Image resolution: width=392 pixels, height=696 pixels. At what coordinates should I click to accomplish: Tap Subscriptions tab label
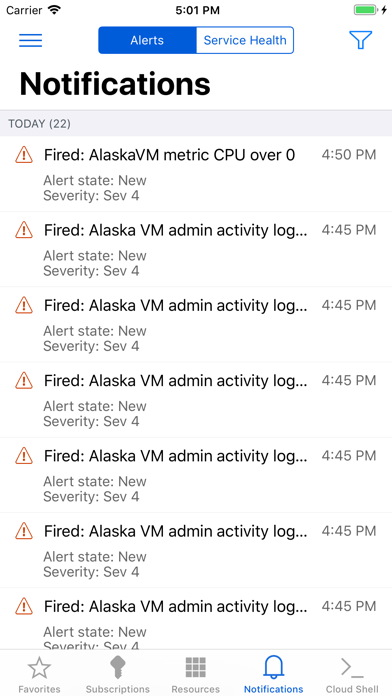[x=118, y=689]
